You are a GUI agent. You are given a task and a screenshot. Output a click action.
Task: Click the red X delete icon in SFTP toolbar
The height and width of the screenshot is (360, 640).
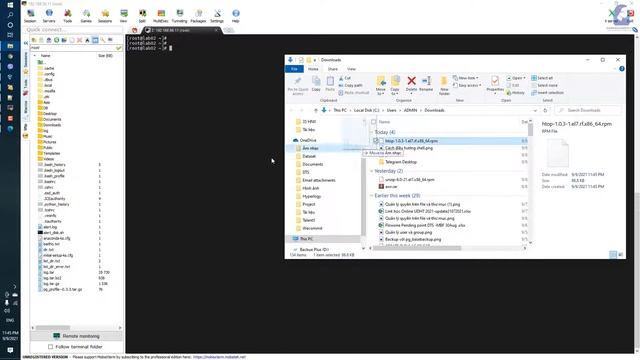click(80, 40)
